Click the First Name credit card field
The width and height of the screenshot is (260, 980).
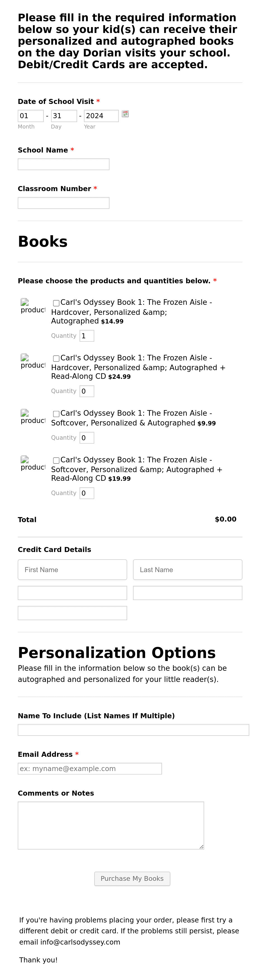pos(72,570)
